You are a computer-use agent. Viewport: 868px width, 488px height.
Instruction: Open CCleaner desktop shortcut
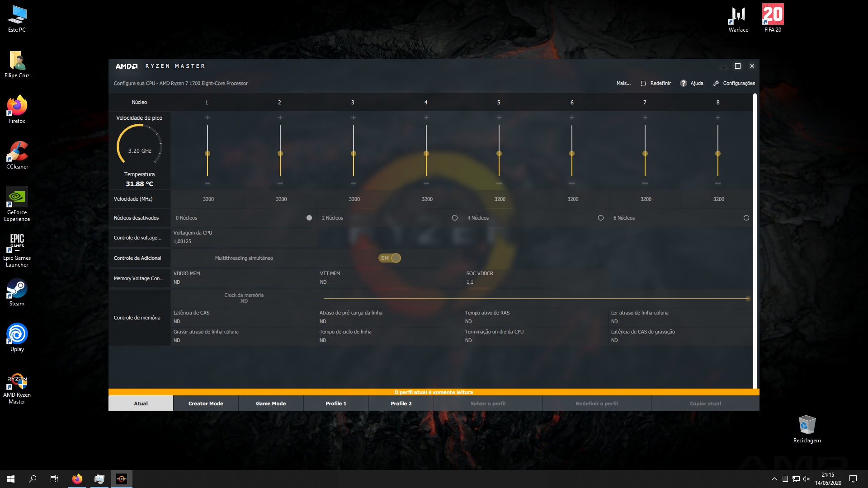[x=17, y=155]
